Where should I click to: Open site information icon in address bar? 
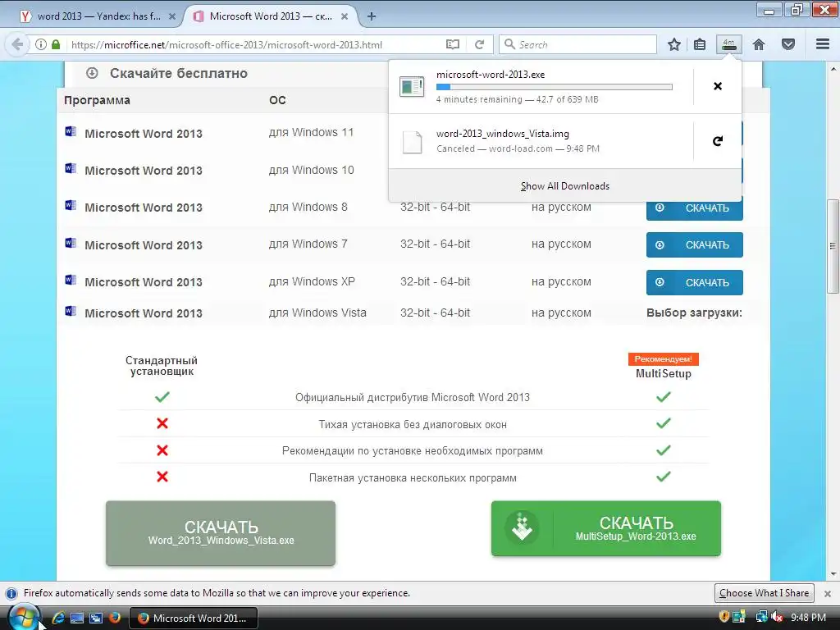coord(41,44)
